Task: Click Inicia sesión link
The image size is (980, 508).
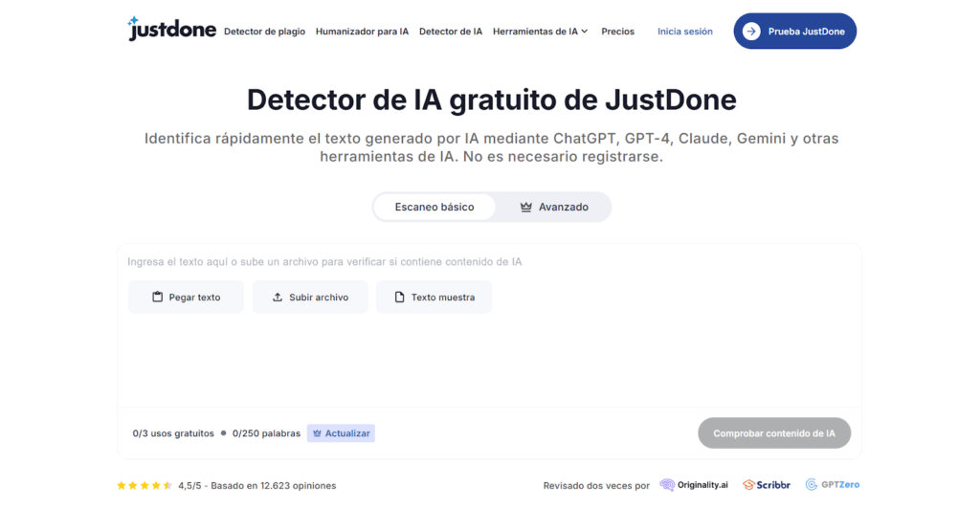Action: point(685,32)
